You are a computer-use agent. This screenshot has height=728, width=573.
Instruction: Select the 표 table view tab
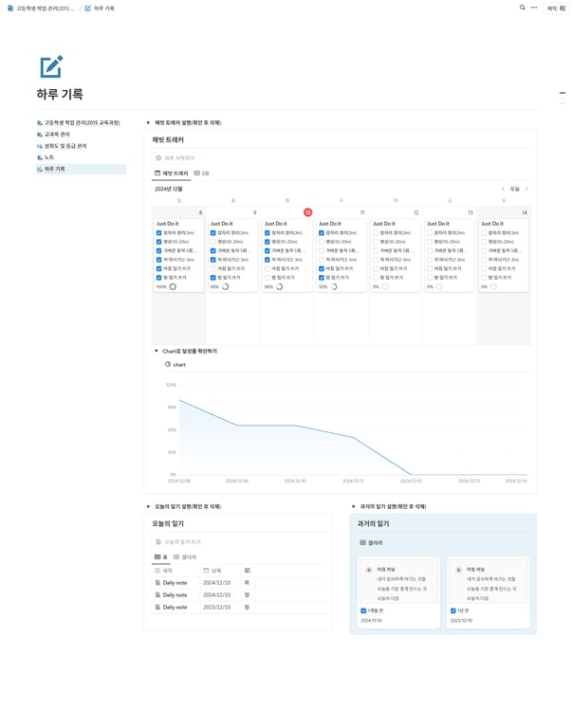[160, 557]
